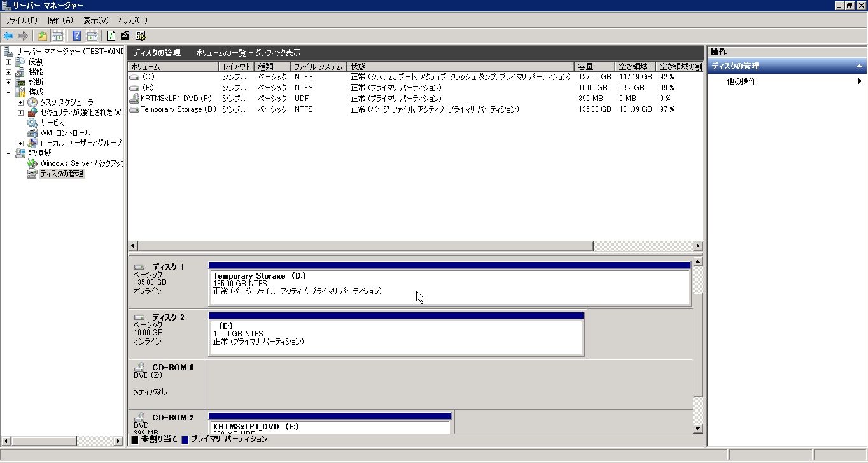This screenshot has height=463, width=868.
Task: Click the DVD icon beside KRTMSxLP1_DVD (F:)
Action: 134,99
